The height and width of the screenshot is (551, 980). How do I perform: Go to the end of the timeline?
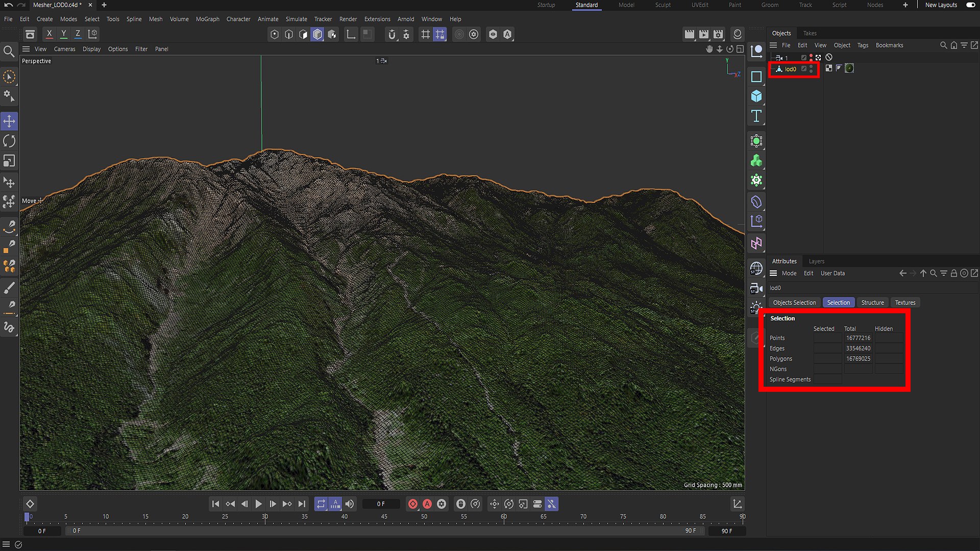[302, 504]
